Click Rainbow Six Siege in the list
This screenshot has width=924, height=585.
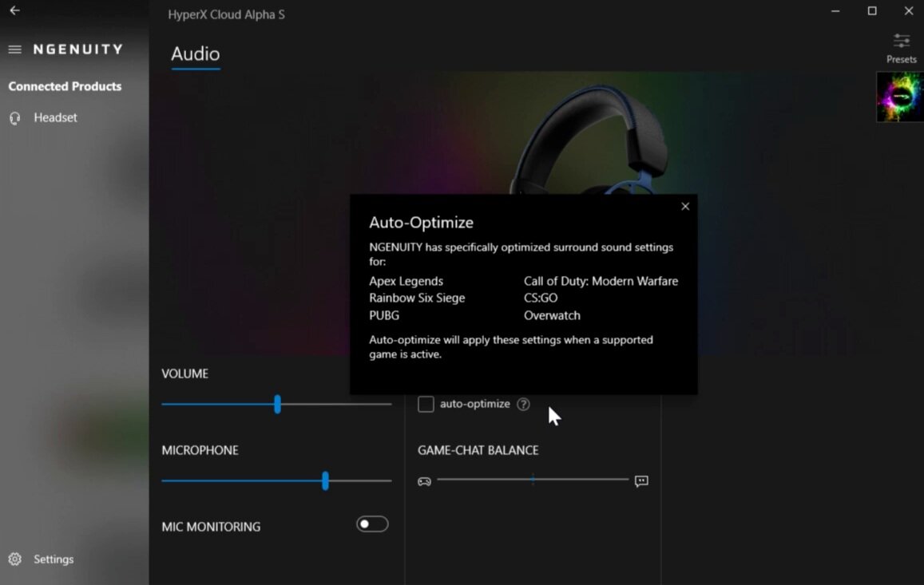tap(417, 298)
